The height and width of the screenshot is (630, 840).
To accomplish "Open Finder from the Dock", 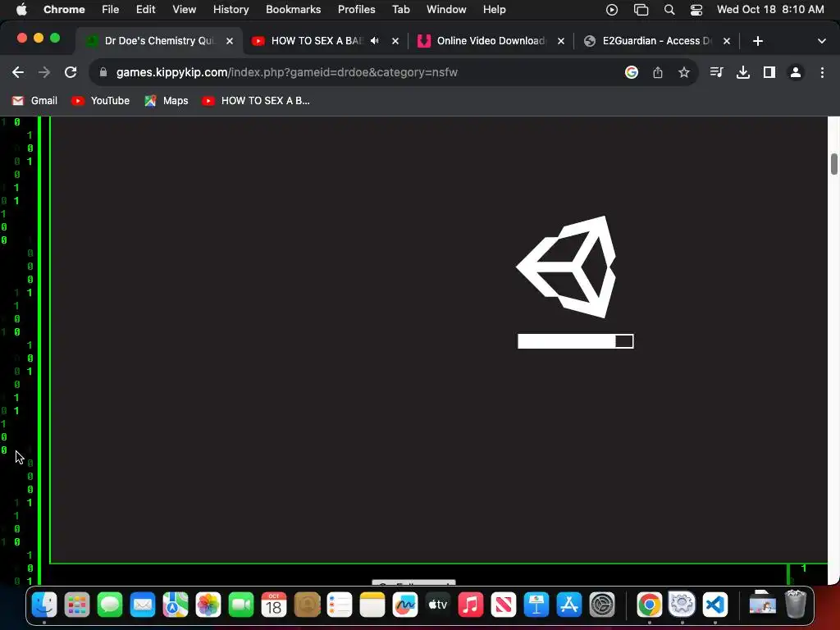I will (x=44, y=605).
